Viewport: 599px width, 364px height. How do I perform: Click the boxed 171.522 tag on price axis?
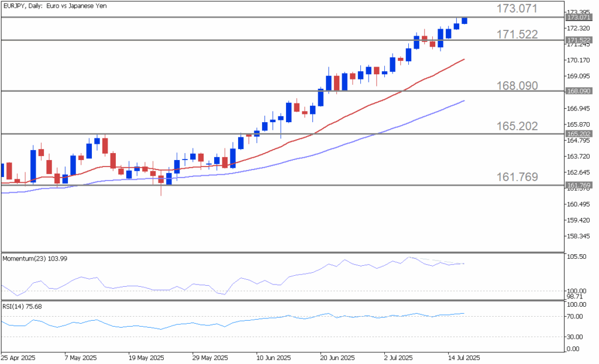(579, 40)
